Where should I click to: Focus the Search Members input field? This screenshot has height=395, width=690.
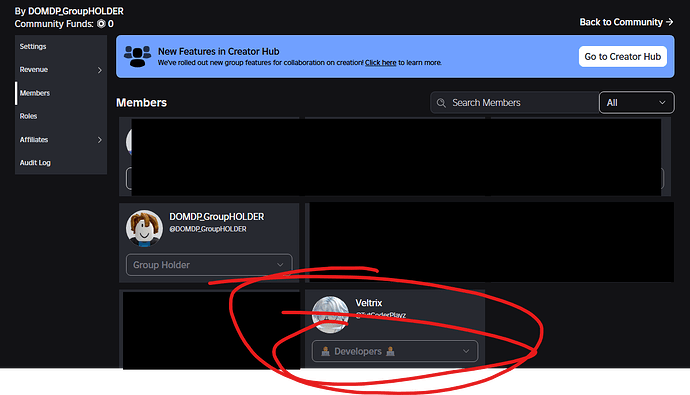click(514, 102)
